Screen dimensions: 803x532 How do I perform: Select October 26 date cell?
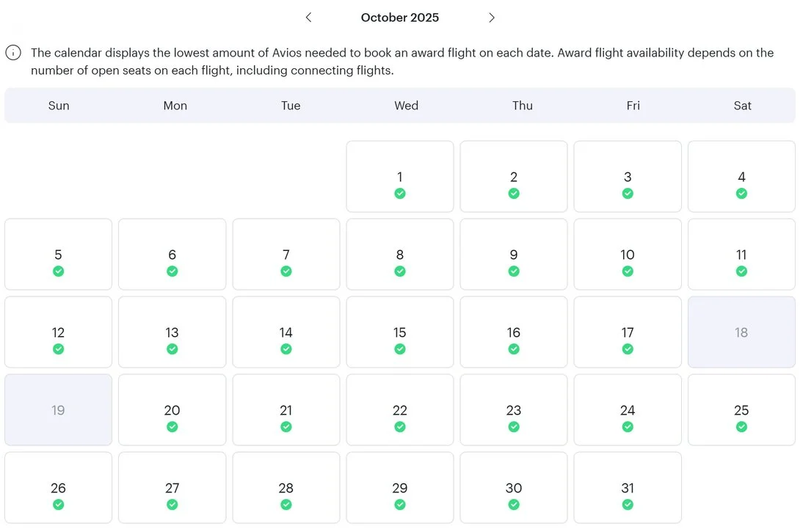click(x=59, y=488)
